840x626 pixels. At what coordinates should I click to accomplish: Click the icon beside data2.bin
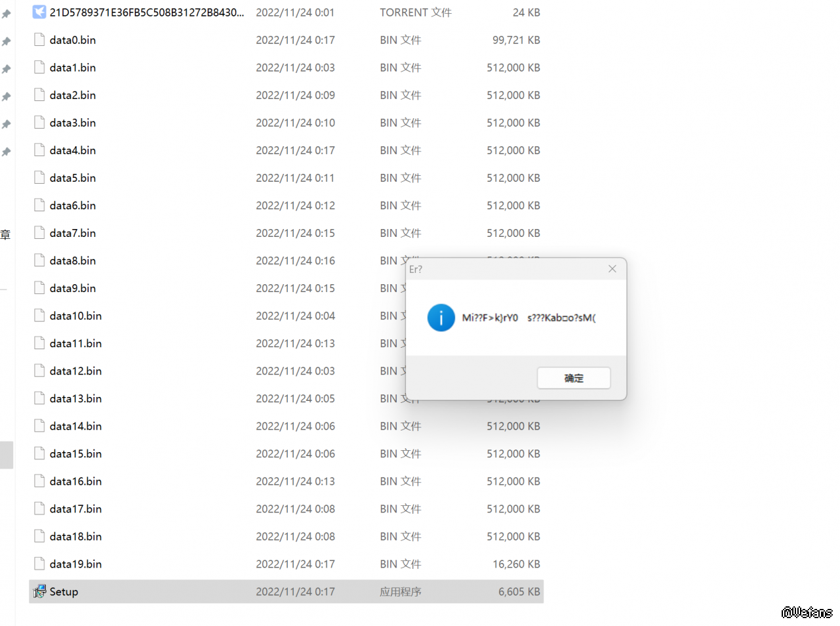coord(39,94)
